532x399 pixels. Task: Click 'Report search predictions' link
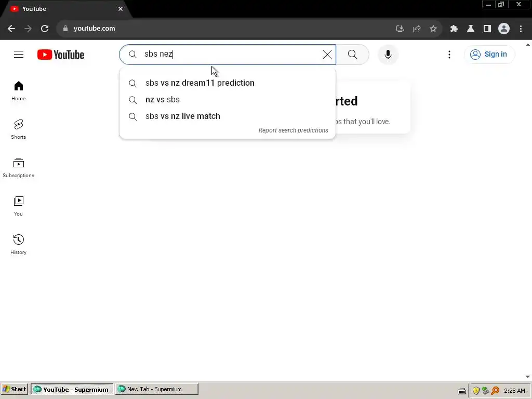[293, 130]
